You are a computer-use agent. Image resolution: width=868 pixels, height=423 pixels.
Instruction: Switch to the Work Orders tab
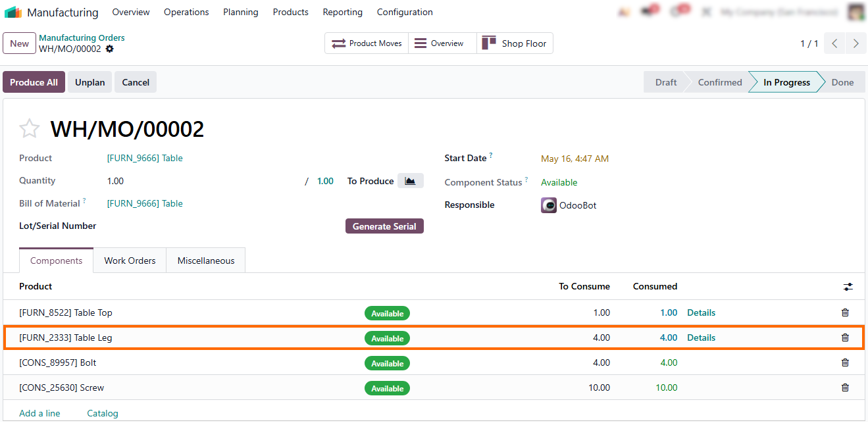coord(130,261)
